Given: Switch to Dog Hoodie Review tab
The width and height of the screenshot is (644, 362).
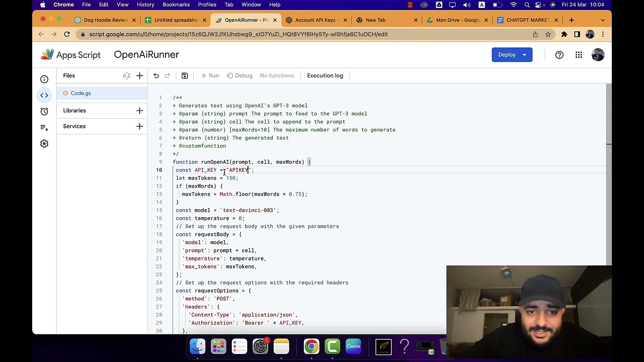Looking at the screenshot, I should pos(106,20).
